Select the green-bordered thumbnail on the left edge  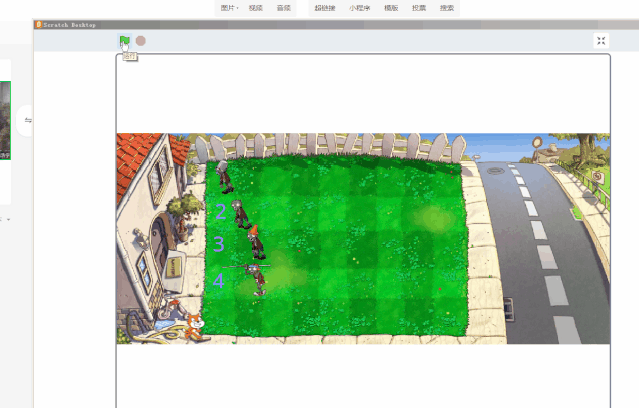tap(5, 120)
